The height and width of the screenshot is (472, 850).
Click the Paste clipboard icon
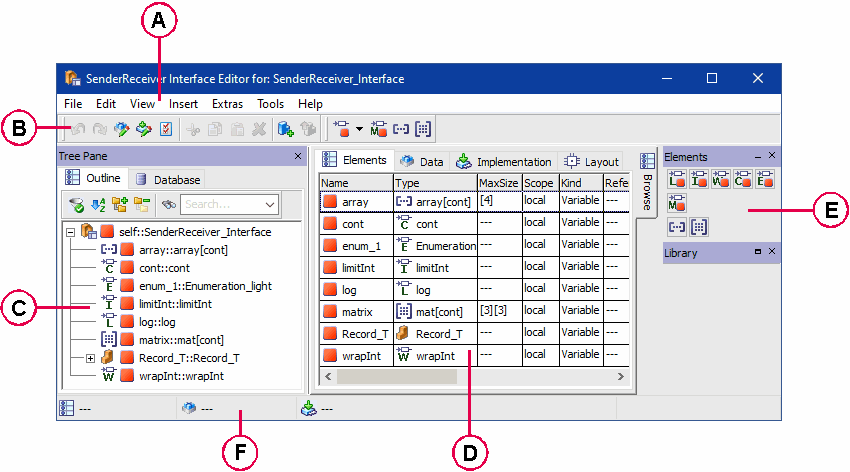[x=237, y=129]
